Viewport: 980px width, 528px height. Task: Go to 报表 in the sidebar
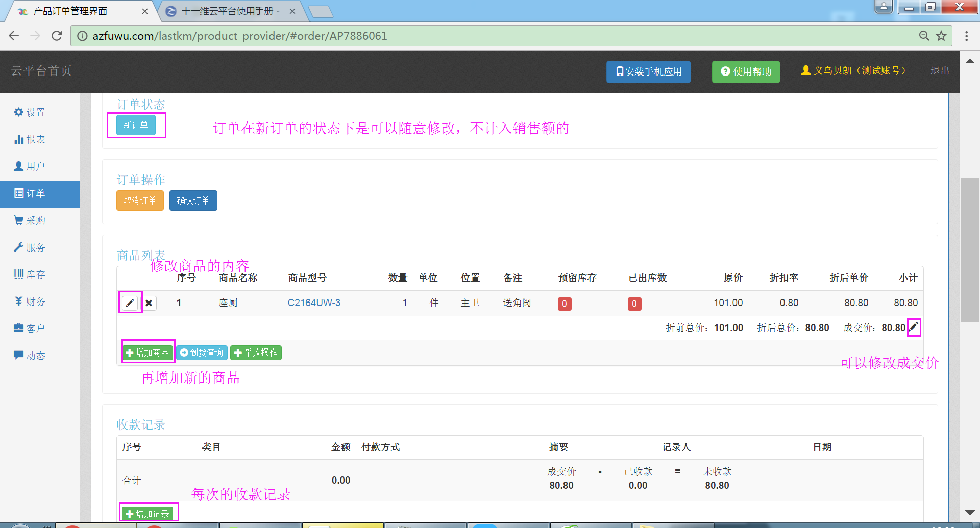[x=30, y=139]
